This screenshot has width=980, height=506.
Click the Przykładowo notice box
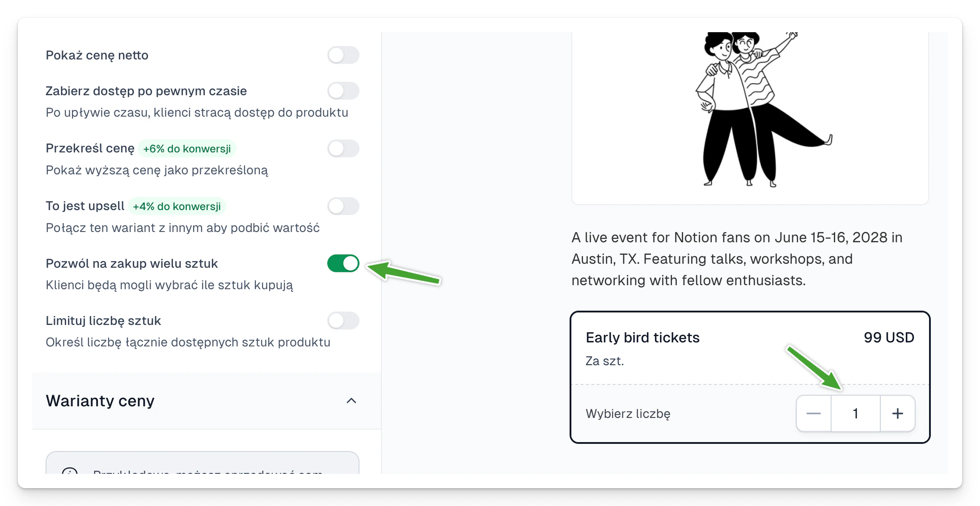click(203, 463)
